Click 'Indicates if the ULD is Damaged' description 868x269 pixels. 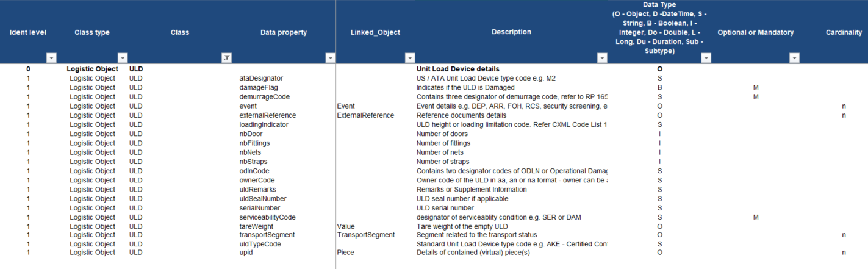pos(465,88)
